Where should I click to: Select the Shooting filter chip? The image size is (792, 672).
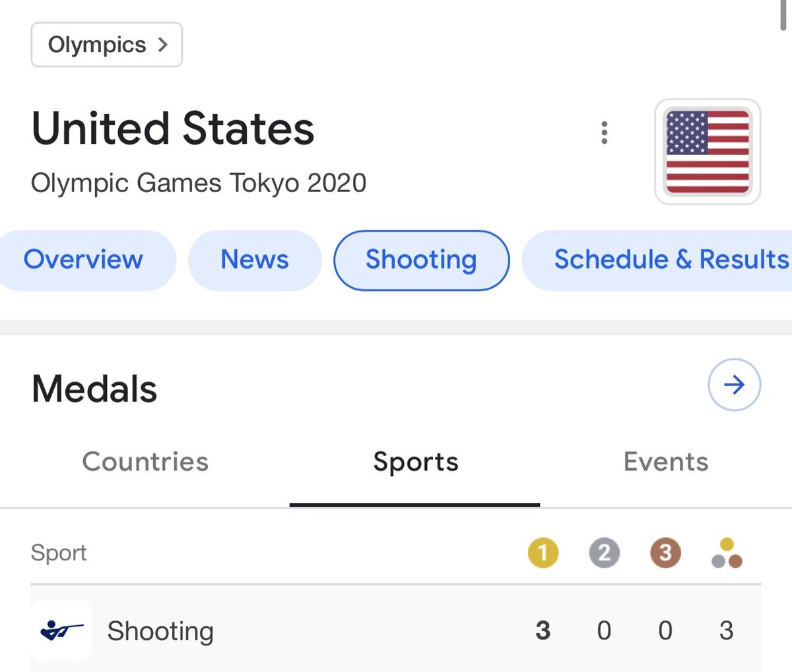point(421,259)
